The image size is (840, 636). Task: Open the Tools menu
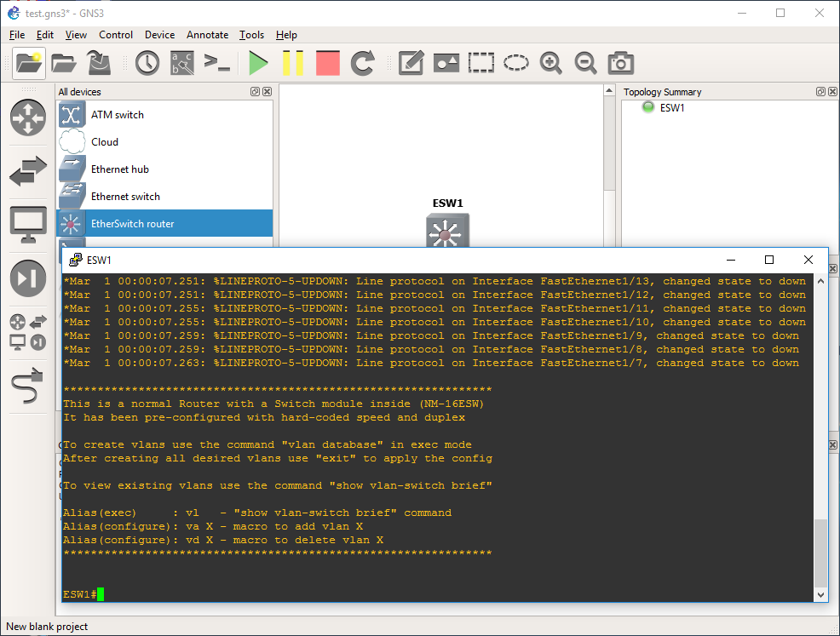252,35
